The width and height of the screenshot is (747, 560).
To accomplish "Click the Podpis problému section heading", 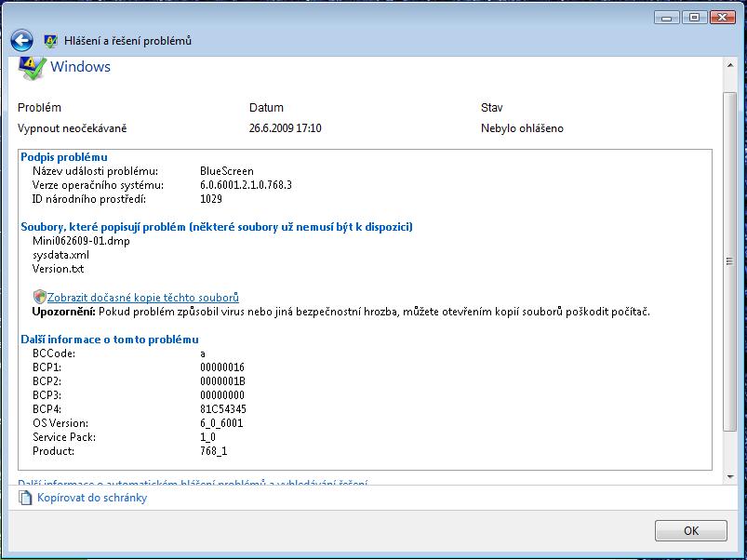I will coord(64,157).
